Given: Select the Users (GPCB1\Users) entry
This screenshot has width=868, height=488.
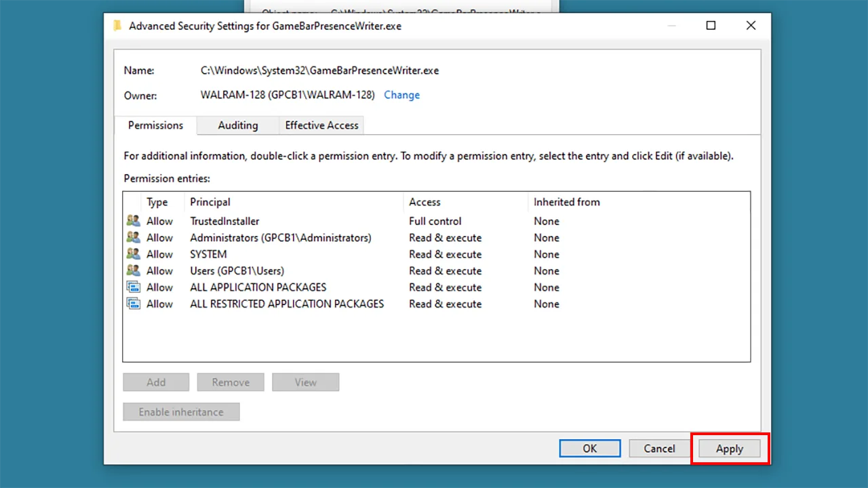Looking at the screenshot, I should (x=237, y=270).
